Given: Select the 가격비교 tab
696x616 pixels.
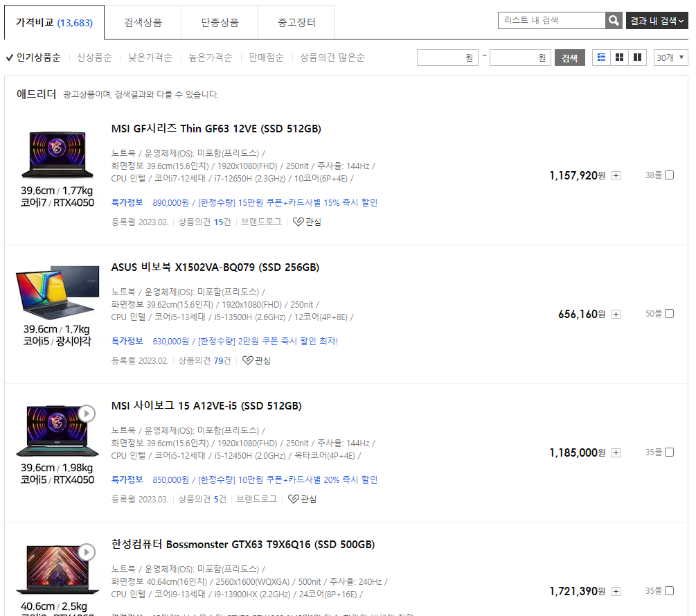Looking at the screenshot, I should click(55, 22).
